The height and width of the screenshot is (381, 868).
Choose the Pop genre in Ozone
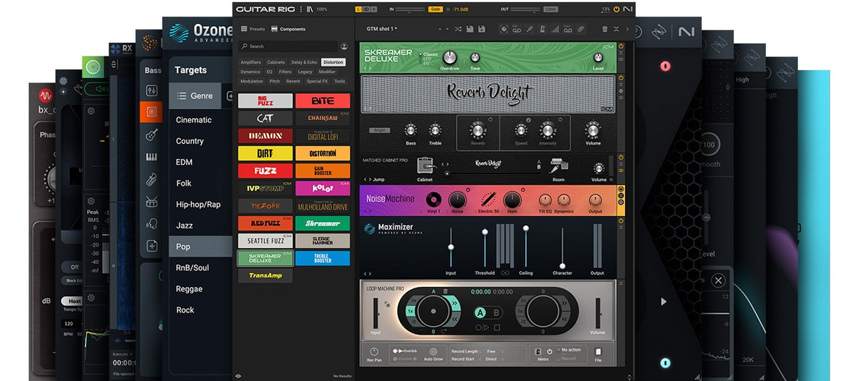click(x=201, y=247)
